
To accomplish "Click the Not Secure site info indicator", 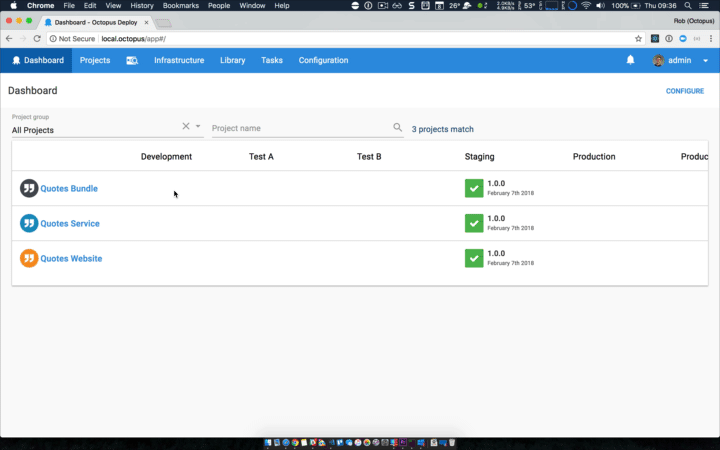I will pos(72,39).
